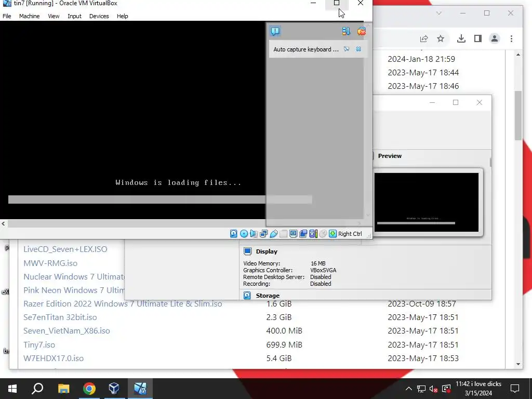Switch to the tin7 VM taskbar button

tap(140, 389)
